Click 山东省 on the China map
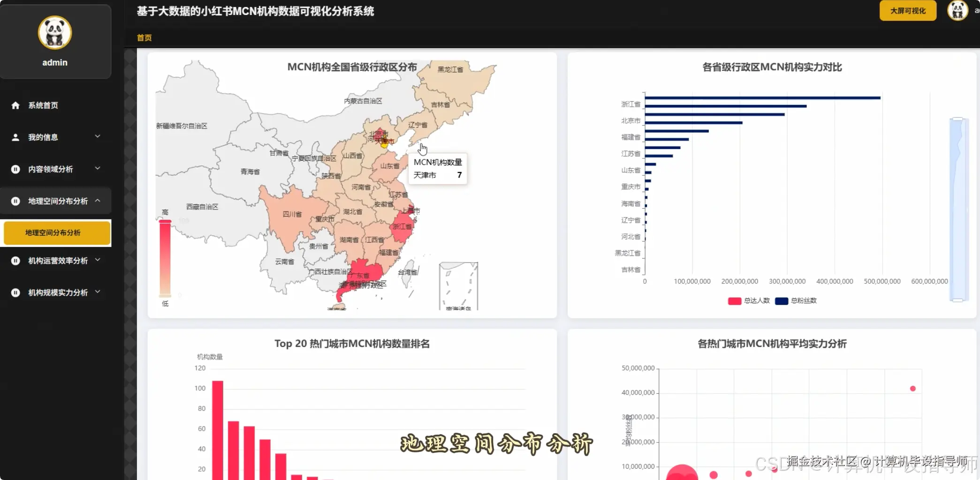 coord(390,166)
